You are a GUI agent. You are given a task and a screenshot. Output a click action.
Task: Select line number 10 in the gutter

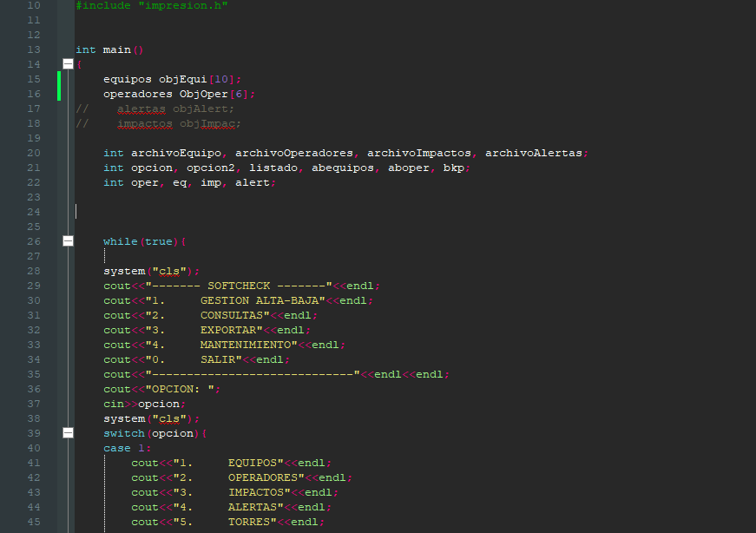coord(33,5)
